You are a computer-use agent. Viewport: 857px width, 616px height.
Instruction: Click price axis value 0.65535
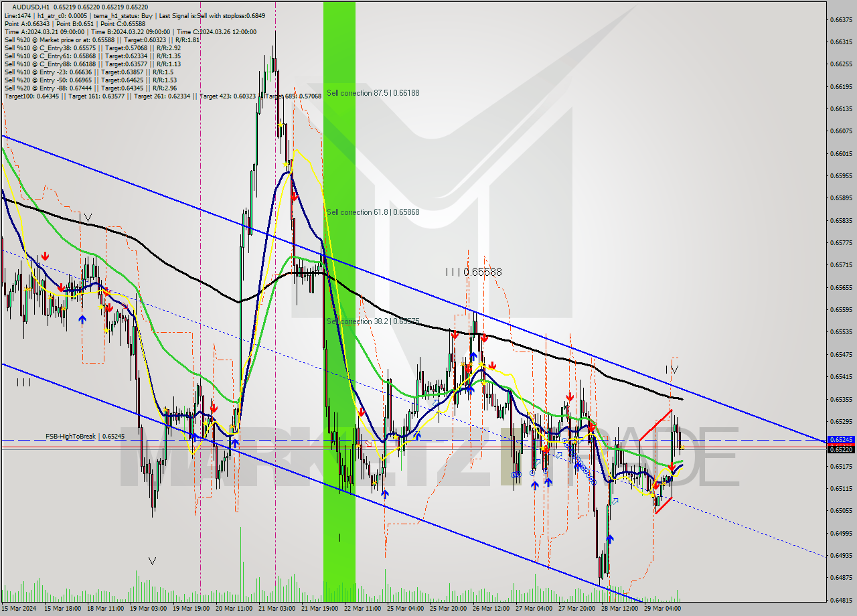coord(841,332)
